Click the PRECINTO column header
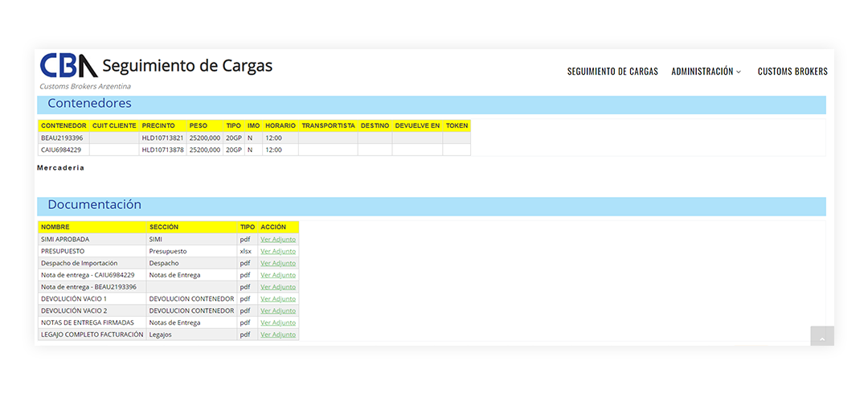This screenshot has height=394, width=868. 158,126
